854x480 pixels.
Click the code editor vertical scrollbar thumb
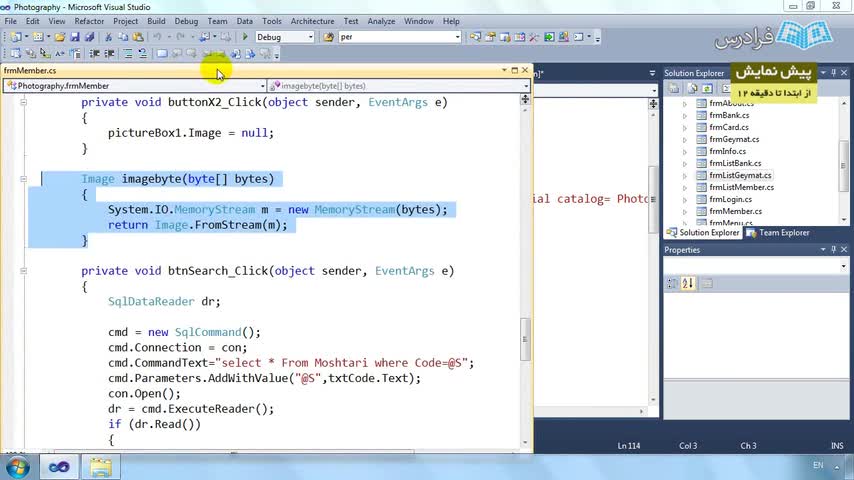point(525,339)
